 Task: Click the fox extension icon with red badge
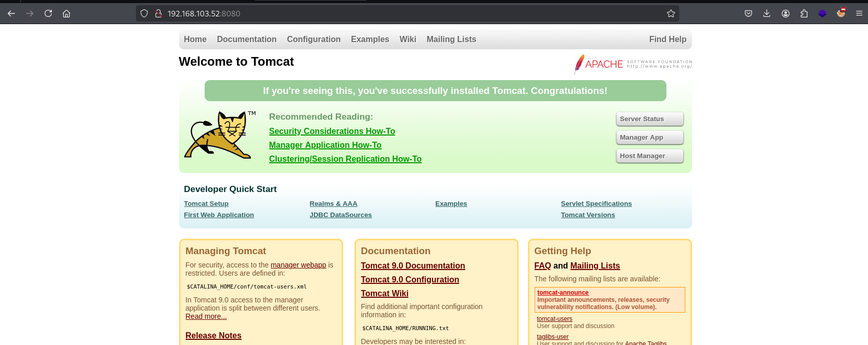(x=841, y=13)
